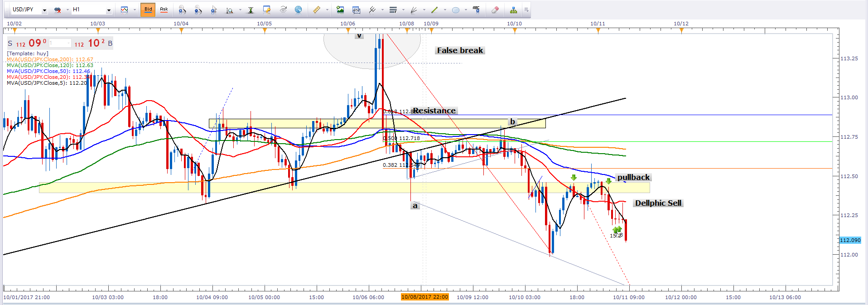Expand the ellipse shape tool dropdown arrow
Screen dimensions: 868x305
click(x=466, y=10)
